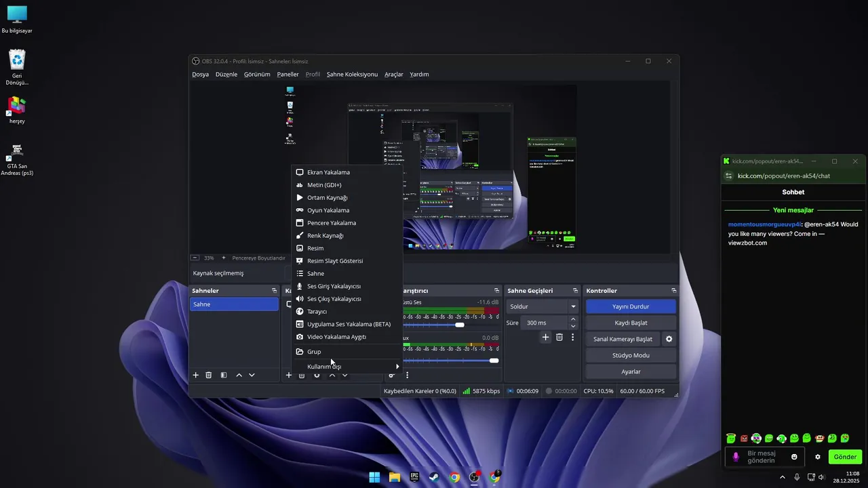The height and width of the screenshot is (488, 868).
Task: Increase Süre duration with up stepper
Action: click(x=573, y=319)
